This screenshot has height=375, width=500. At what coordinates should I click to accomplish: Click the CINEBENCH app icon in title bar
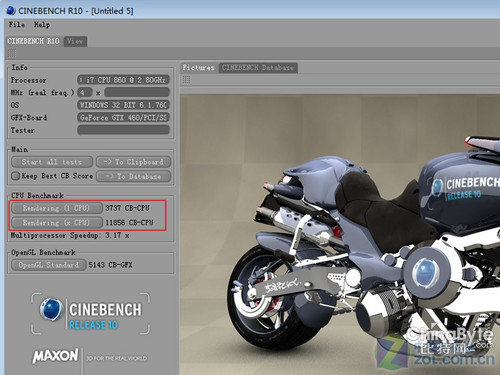[11, 10]
